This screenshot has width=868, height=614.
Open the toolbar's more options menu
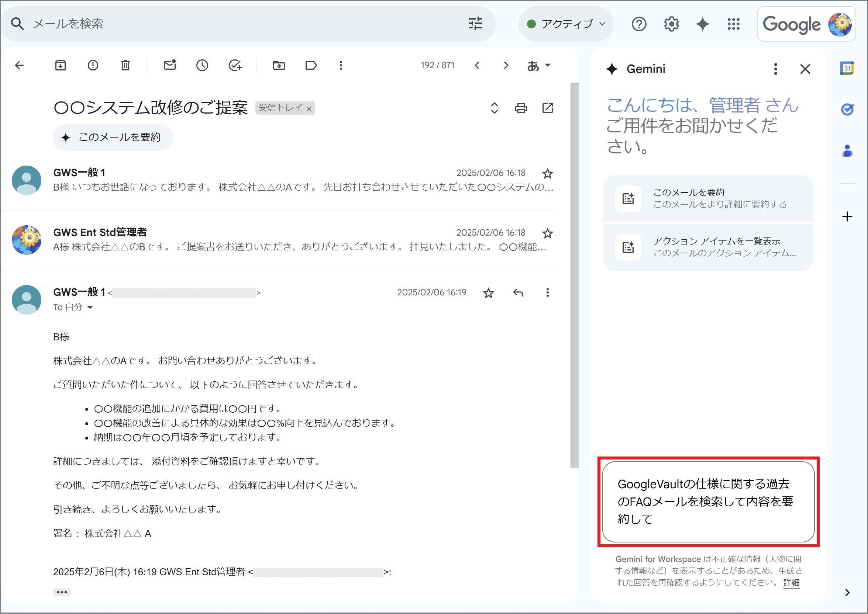pyautogui.click(x=341, y=65)
